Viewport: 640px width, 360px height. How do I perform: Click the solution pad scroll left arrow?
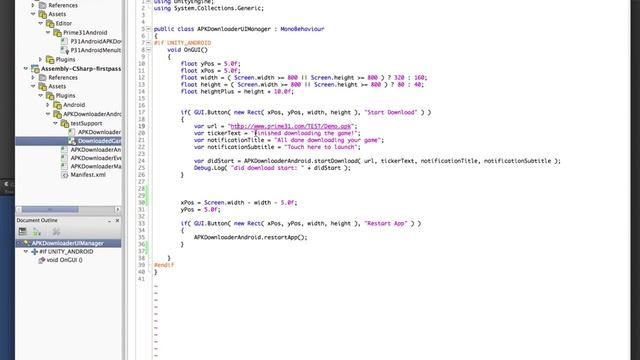[x=19, y=209]
